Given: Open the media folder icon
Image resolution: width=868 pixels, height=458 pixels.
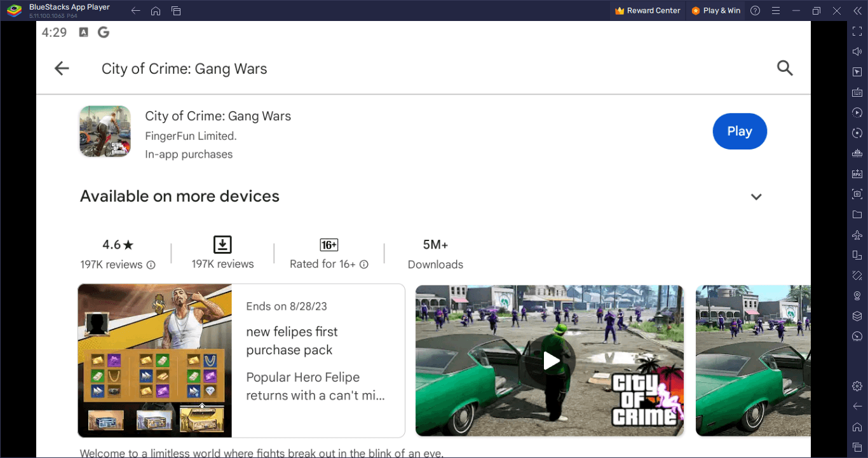Looking at the screenshot, I should coord(857,214).
